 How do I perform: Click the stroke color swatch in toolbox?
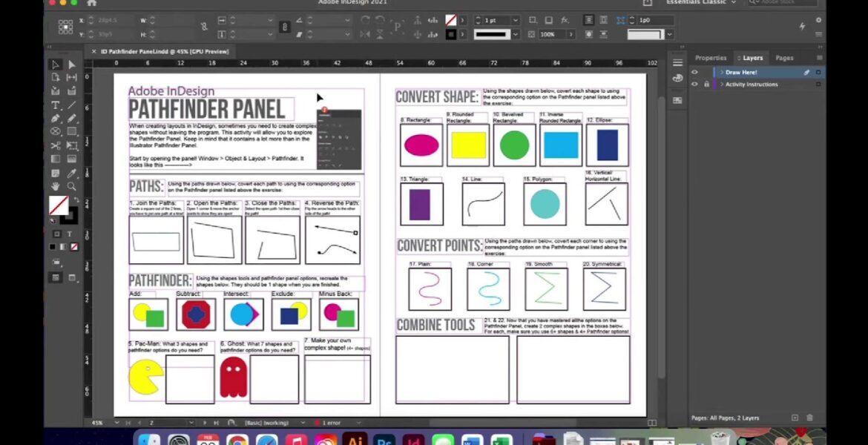(x=70, y=216)
